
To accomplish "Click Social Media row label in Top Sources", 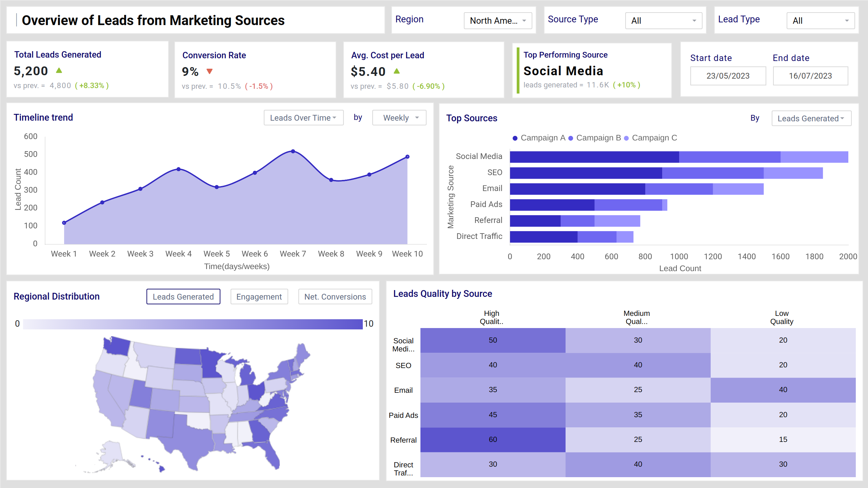I will coord(479,156).
